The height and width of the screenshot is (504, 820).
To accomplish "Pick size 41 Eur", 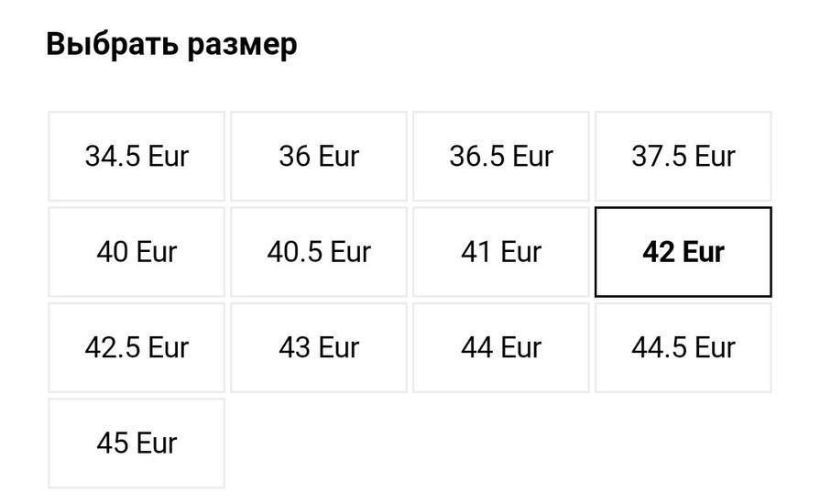I will coord(501,252).
